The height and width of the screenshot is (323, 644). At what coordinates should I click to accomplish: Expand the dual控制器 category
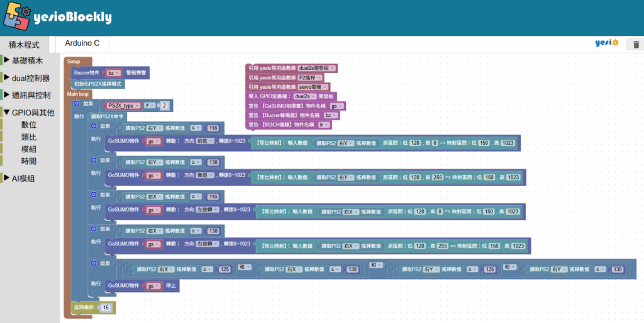pyautogui.click(x=30, y=78)
